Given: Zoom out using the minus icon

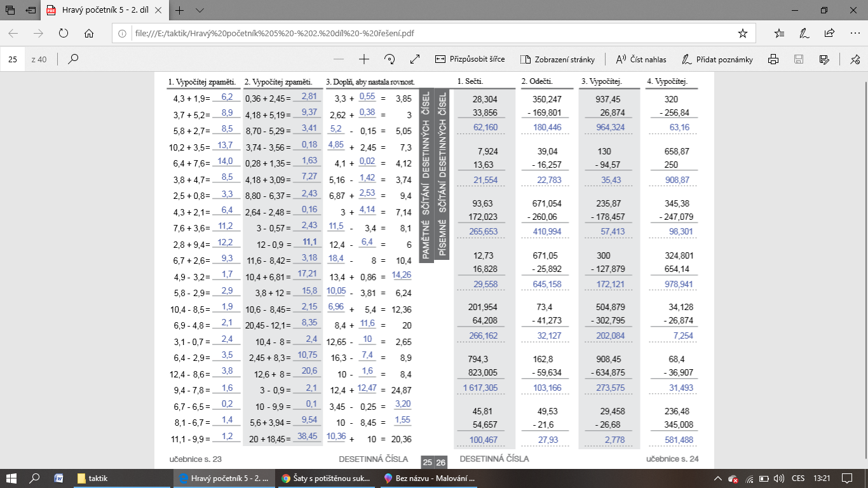Looking at the screenshot, I should coord(339,59).
